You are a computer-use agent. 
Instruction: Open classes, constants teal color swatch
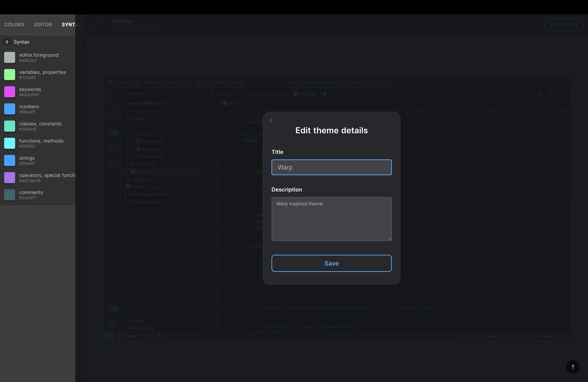(x=10, y=126)
